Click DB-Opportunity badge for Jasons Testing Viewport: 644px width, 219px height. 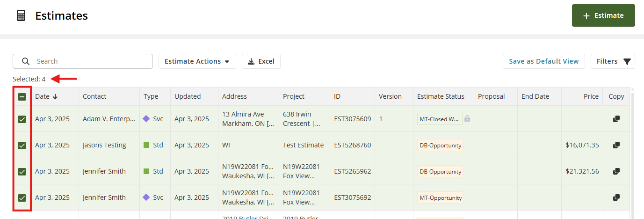coord(440,145)
